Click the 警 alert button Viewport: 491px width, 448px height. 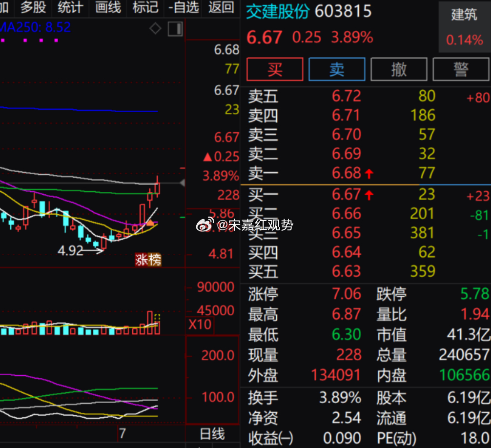[x=461, y=69]
